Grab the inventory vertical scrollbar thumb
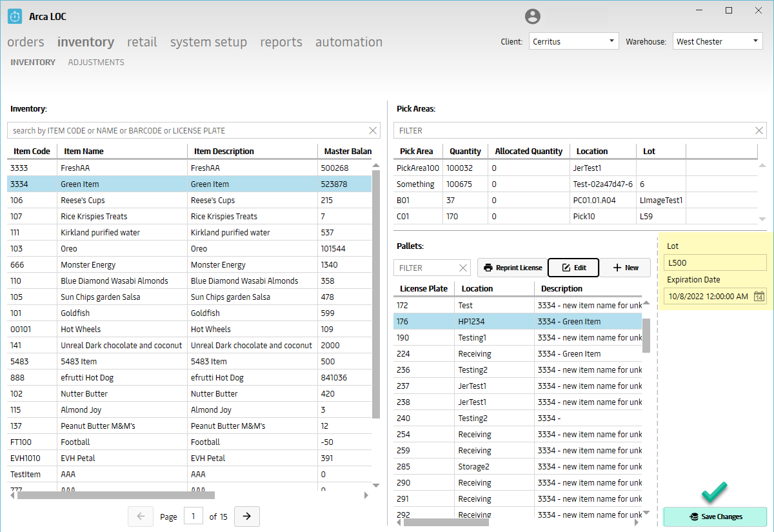The image size is (774, 532). [376, 293]
